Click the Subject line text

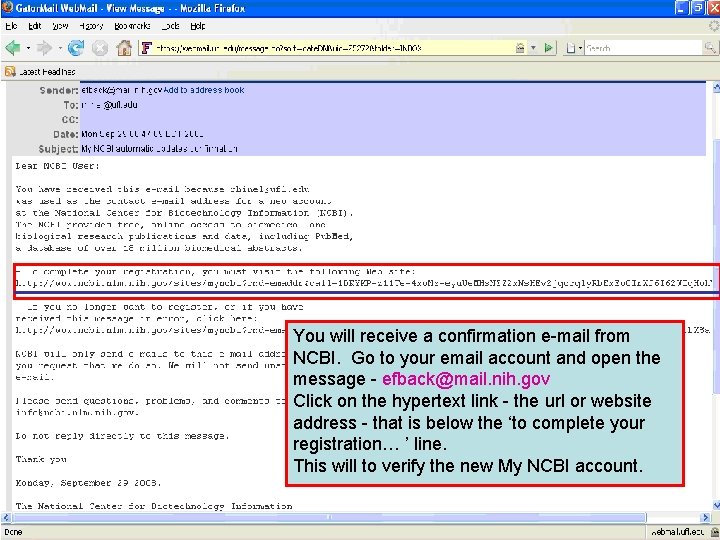point(159,149)
